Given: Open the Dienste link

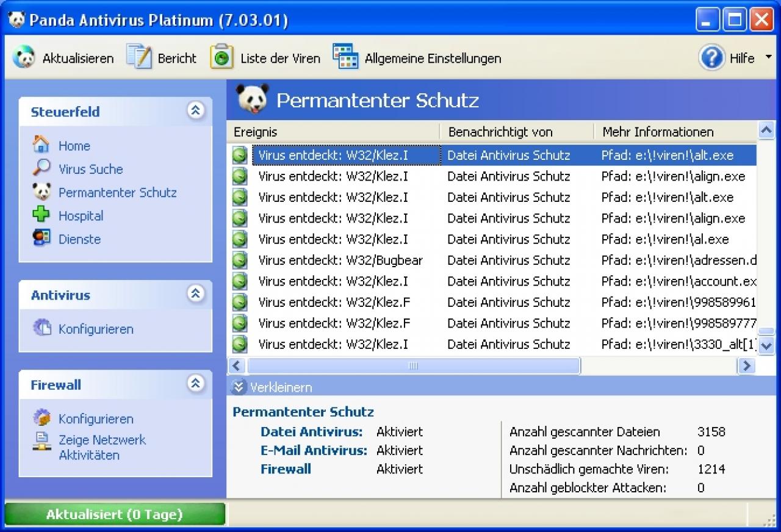Looking at the screenshot, I should (80, 239).
